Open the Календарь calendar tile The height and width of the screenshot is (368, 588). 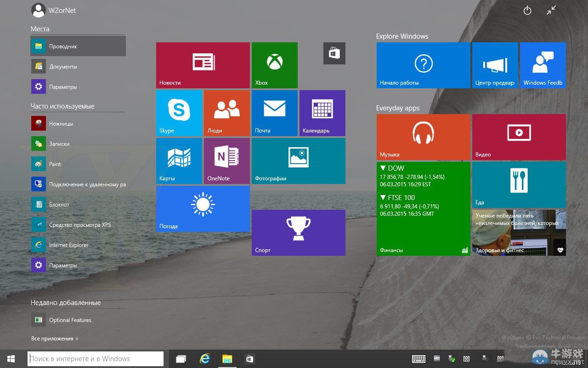point(322,113)
